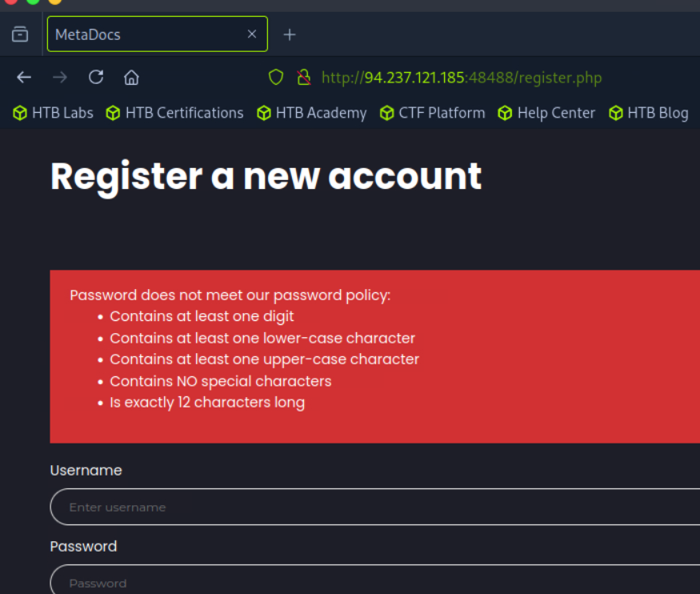Open the CTF Platform bookmark
The image size is (700, 594).
pyautogui.click(x=433, y=113)
